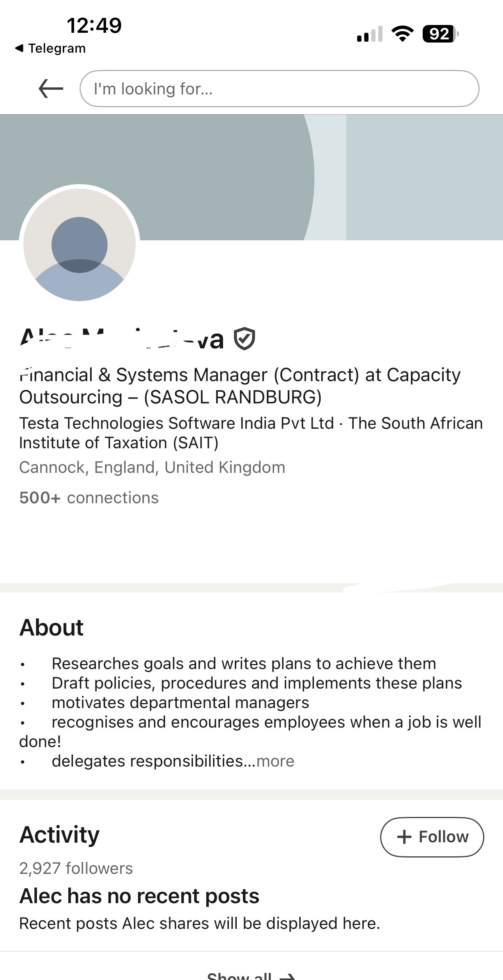The width and height of the screenshot is (503, 980).
Task: Click the verified shield badge
Action: coord(244,339)
